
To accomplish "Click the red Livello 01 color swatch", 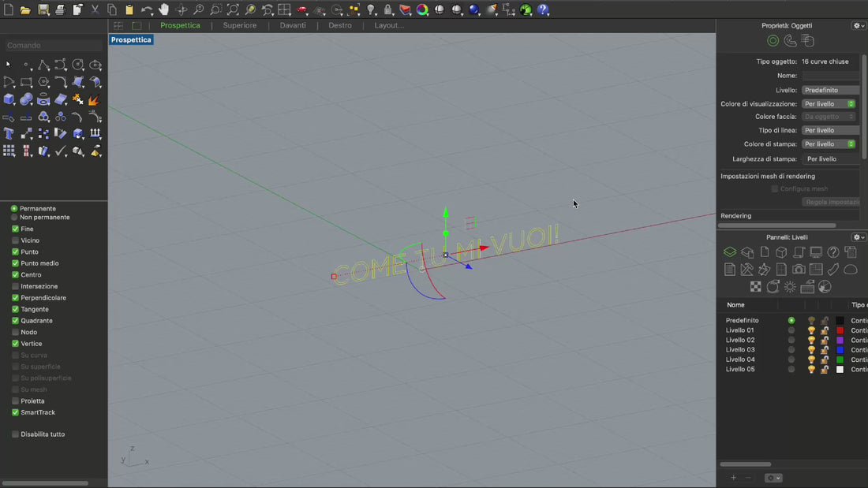I will click(840, 330).
